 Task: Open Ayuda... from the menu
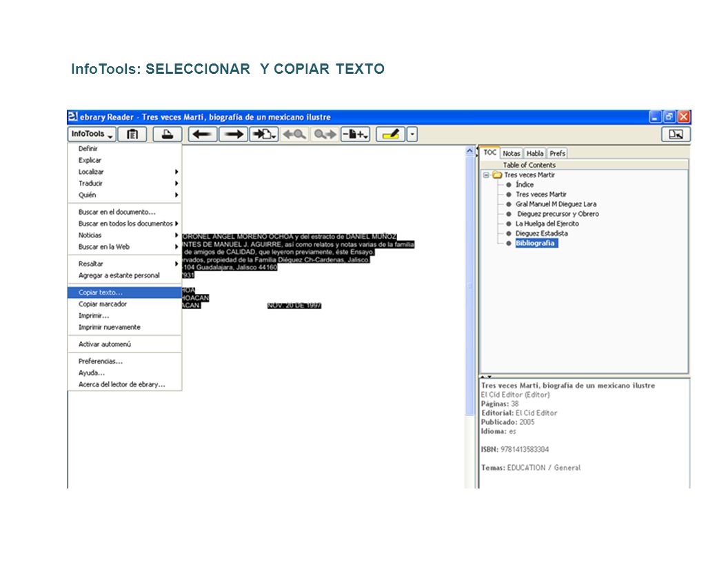click(x=124, y=373)
